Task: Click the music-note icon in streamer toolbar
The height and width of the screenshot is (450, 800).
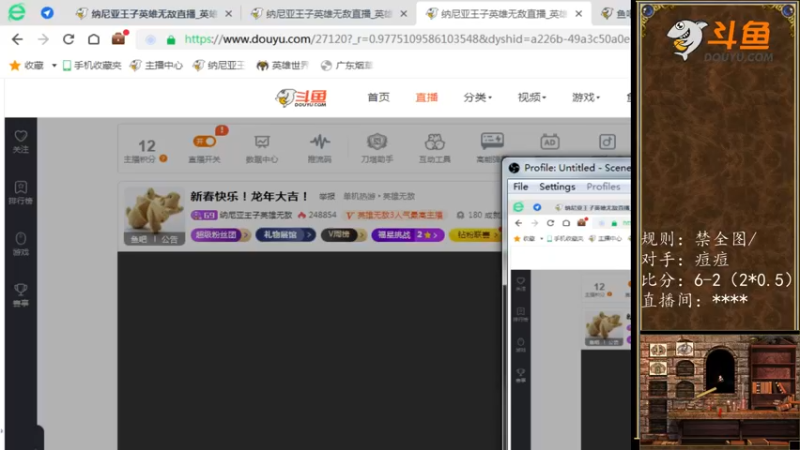Action: click(x=607, y=142)
